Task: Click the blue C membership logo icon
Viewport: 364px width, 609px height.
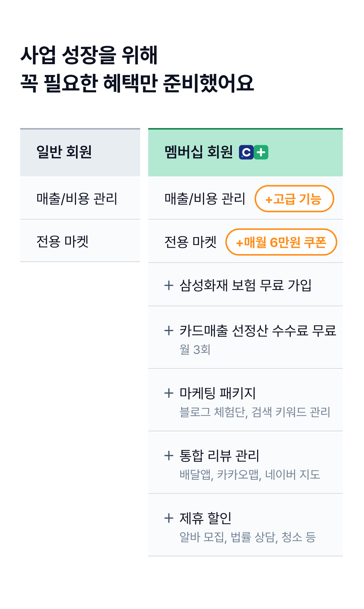Action: click(246, 152)
